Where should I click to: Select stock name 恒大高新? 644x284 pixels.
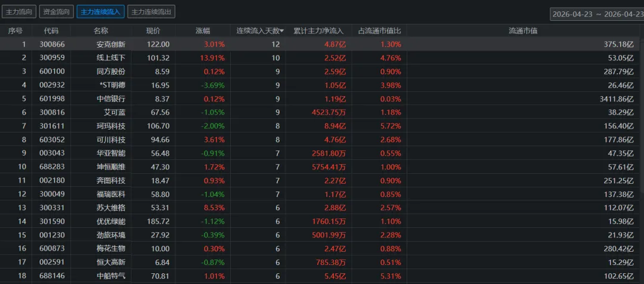[x=111, y=262]
